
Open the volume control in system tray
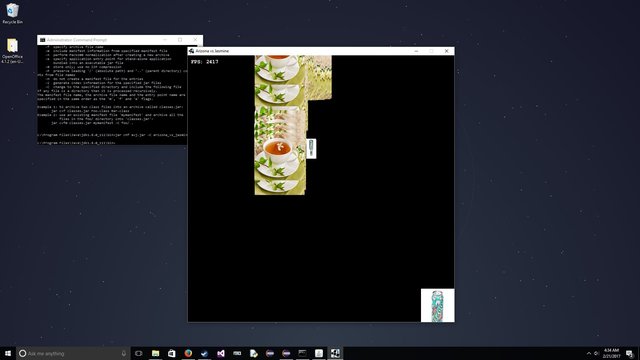596,353
